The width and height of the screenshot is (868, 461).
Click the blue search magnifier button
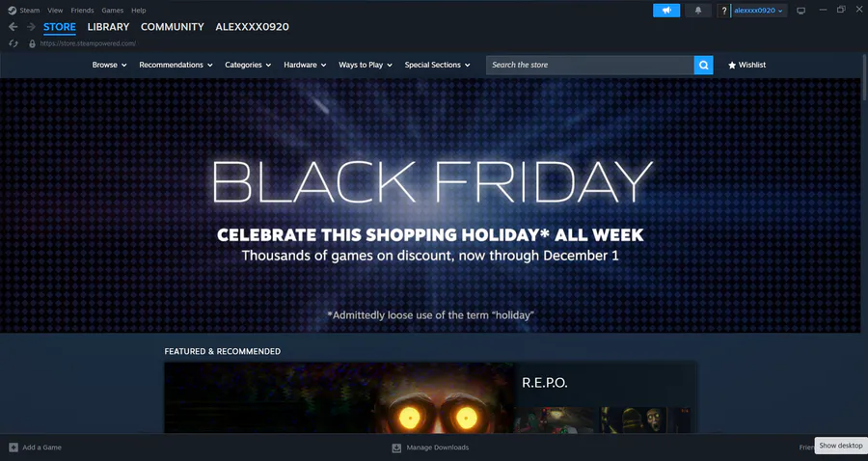coord(704,65)
